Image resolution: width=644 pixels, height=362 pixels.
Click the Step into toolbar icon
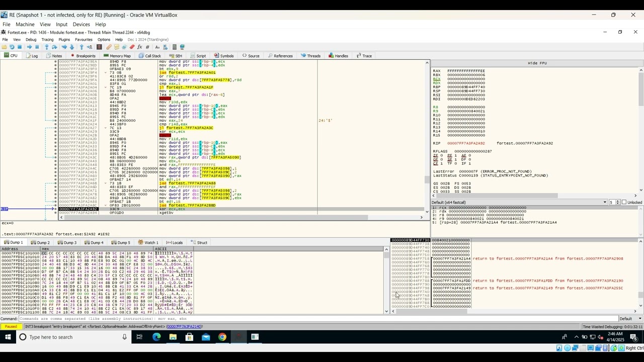(47, 47)
